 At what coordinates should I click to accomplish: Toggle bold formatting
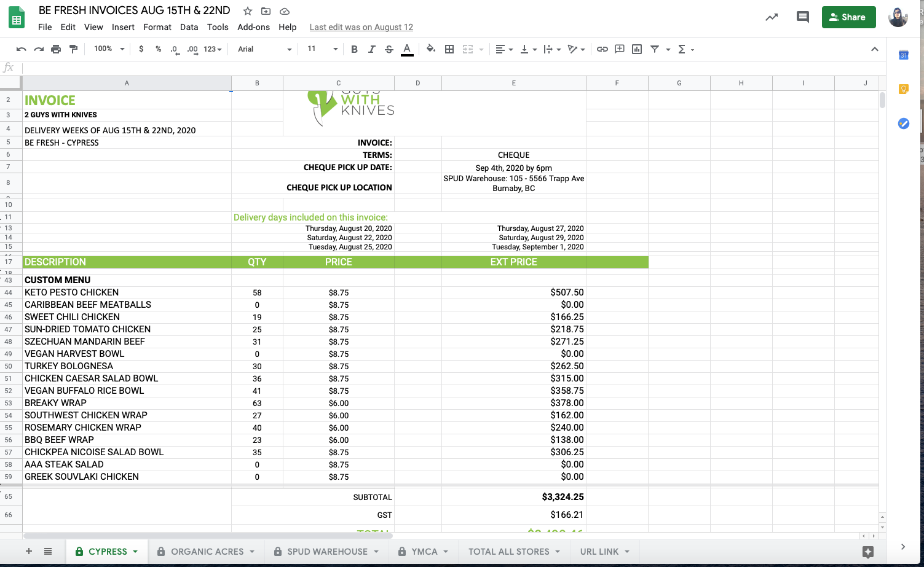click(354, 49)
